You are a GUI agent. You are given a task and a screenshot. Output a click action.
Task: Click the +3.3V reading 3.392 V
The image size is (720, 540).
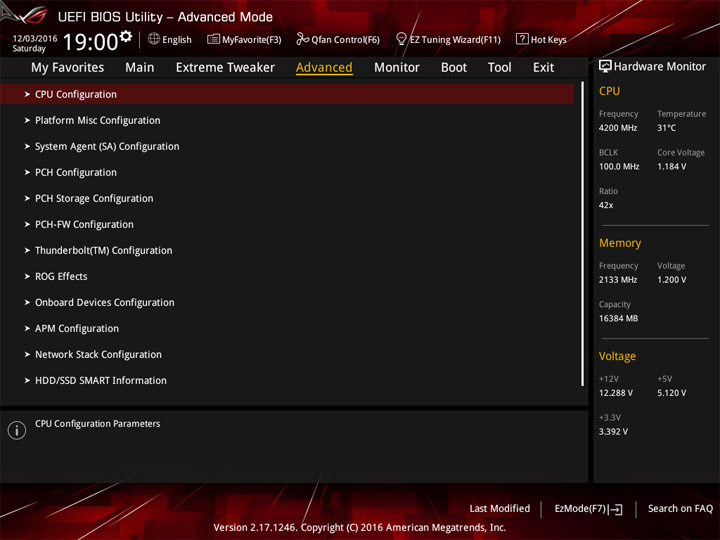coord(613,432)
